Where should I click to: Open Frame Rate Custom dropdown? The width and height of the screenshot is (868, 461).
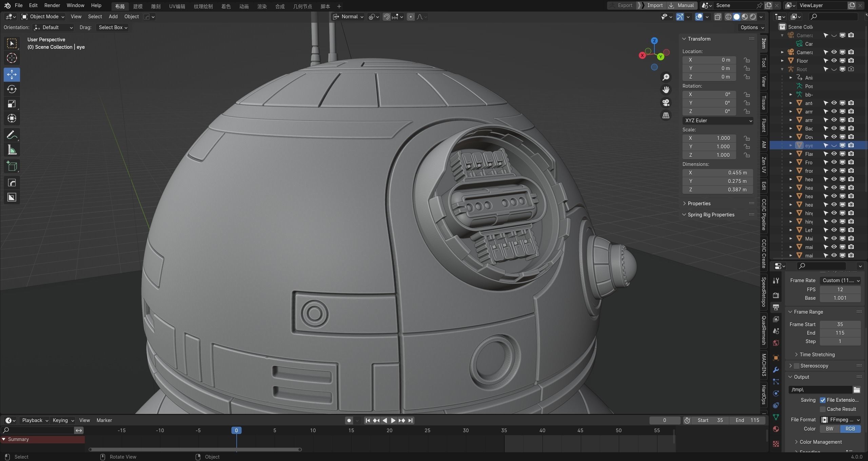[840, 280]
